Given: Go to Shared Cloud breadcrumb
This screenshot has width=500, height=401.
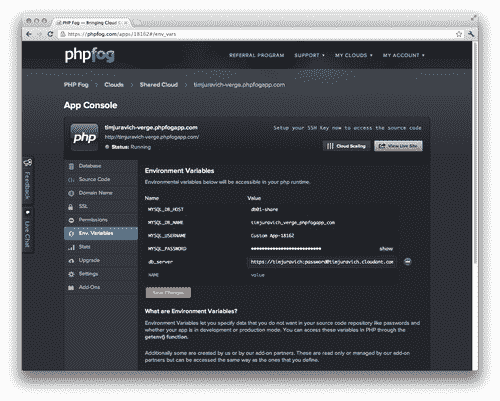Looking at the screenshot, I should pyautogui.click(x=159, y=85).
